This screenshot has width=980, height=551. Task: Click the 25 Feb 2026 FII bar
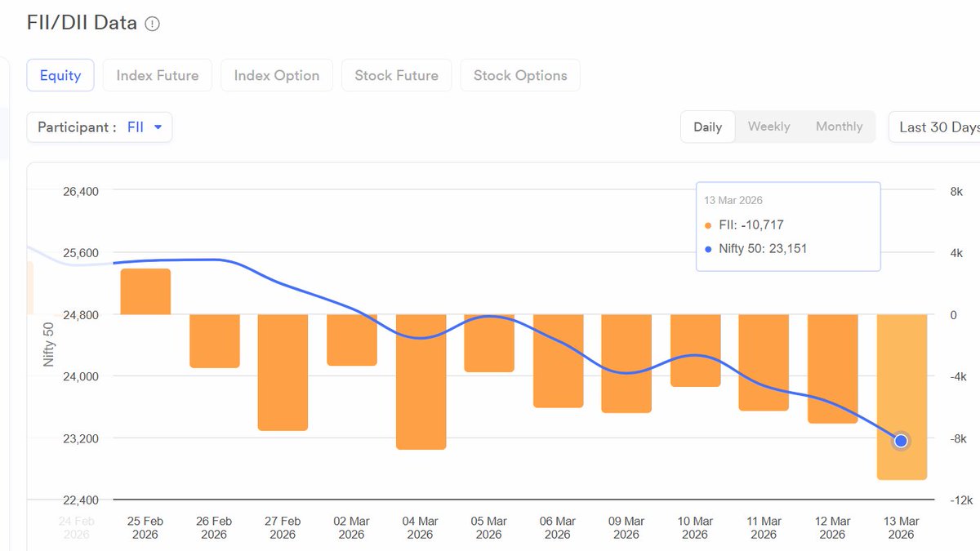(145, 291)
